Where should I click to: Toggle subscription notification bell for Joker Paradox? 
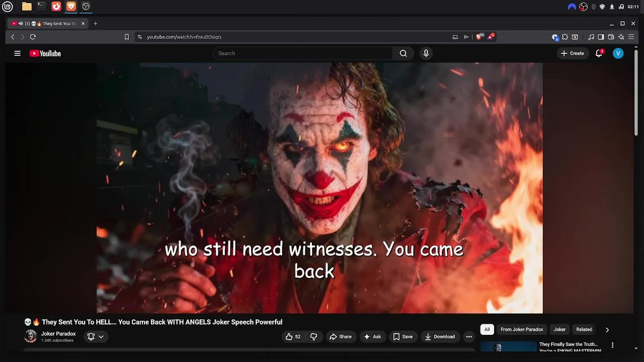click(95, 337)
